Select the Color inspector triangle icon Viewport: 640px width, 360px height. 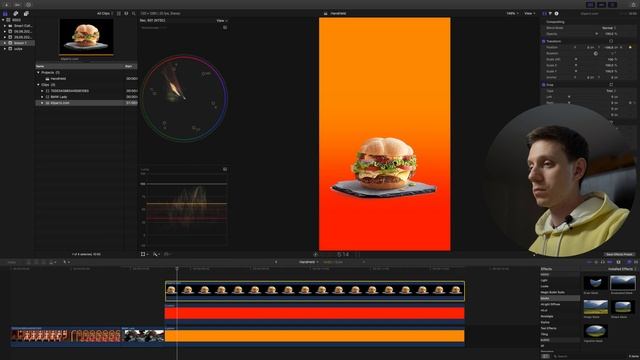point(550,13)
